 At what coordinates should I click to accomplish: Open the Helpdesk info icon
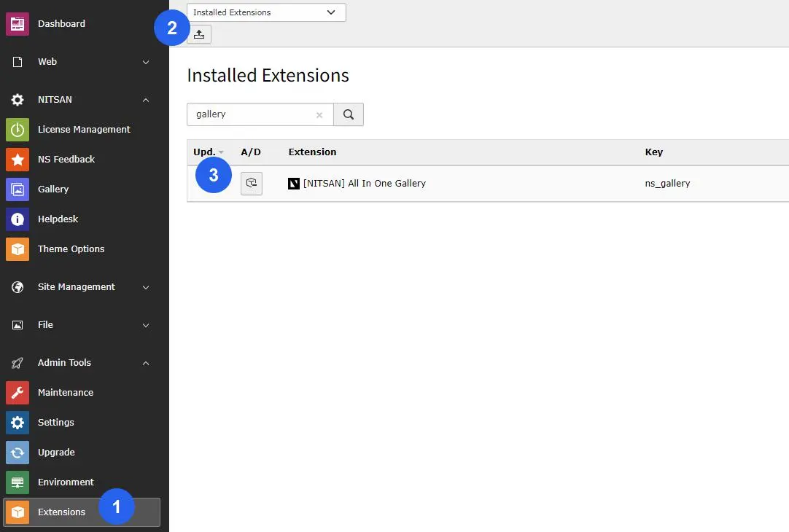click(x=17, y=219)
